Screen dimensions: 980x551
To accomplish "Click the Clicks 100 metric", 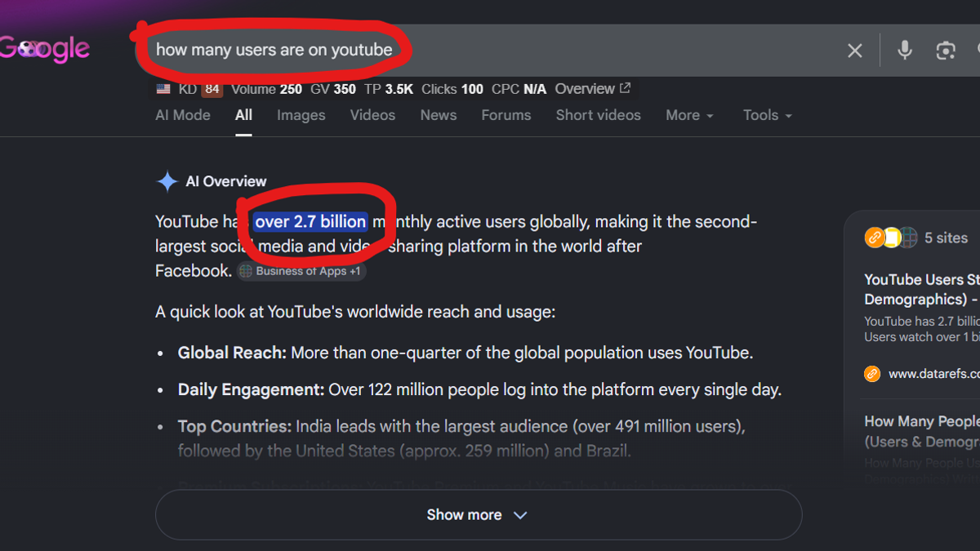I will [452, 89].
